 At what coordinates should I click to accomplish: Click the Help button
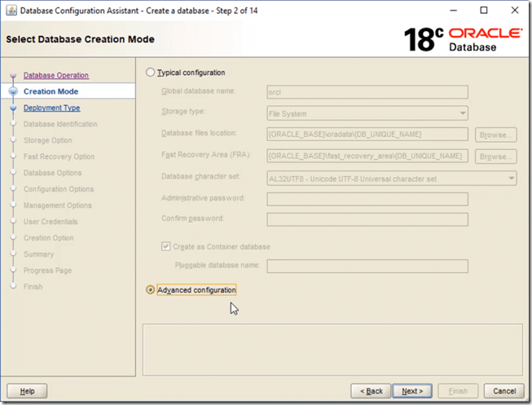[27, 391]
